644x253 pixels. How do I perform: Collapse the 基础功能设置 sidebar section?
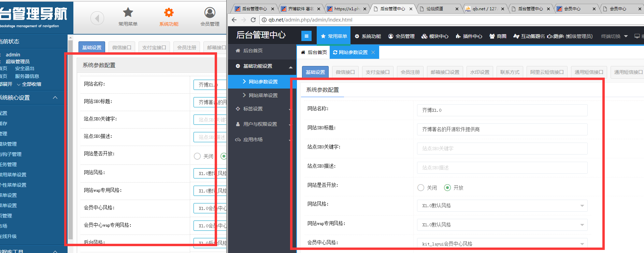290,67
